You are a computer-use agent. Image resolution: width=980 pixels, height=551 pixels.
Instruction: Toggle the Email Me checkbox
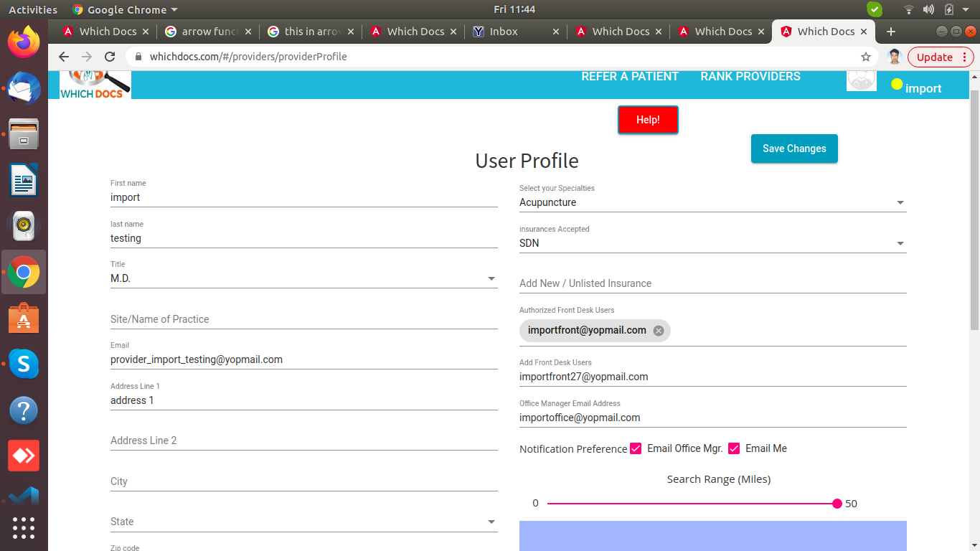click(734, 448)
